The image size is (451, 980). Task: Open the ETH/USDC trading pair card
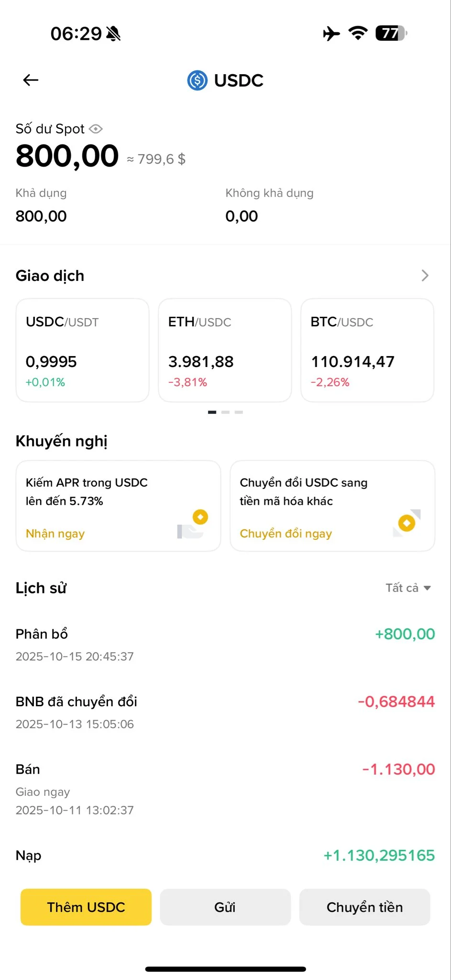coord(225,350)
